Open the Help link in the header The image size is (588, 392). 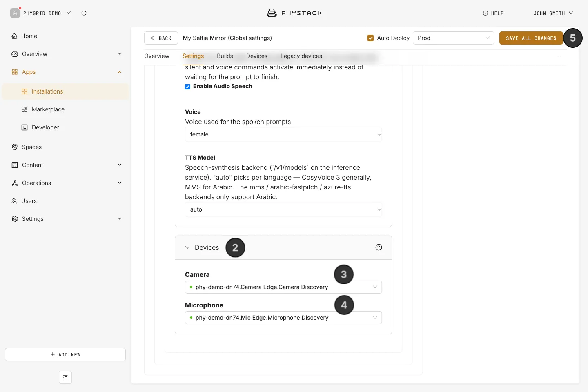[493, 13]
